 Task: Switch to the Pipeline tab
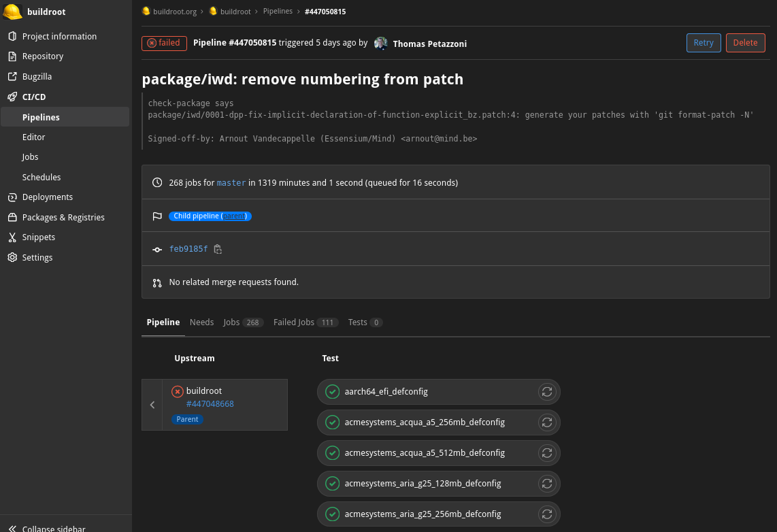point(163,322)
